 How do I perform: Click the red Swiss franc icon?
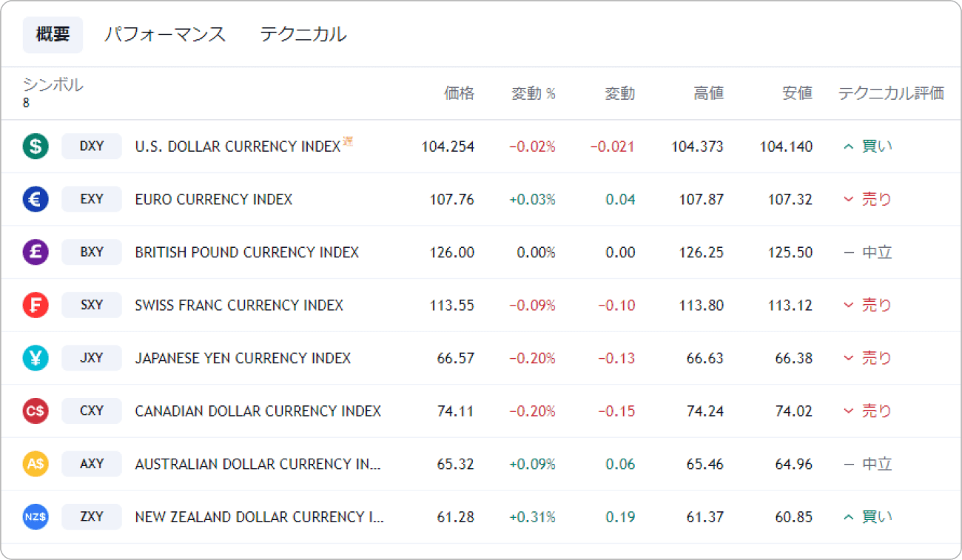36,305
